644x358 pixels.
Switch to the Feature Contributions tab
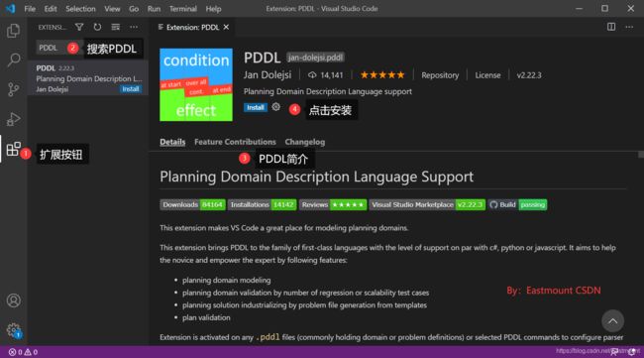235,142
